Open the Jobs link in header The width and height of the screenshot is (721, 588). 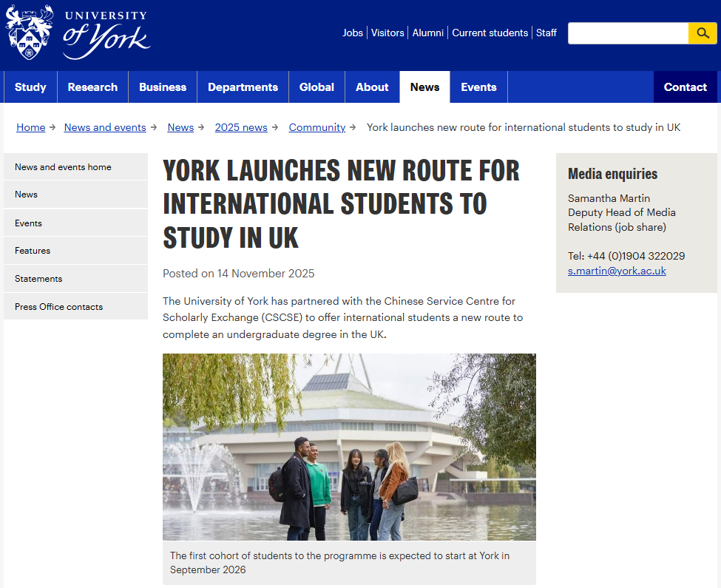coord(353,33)
